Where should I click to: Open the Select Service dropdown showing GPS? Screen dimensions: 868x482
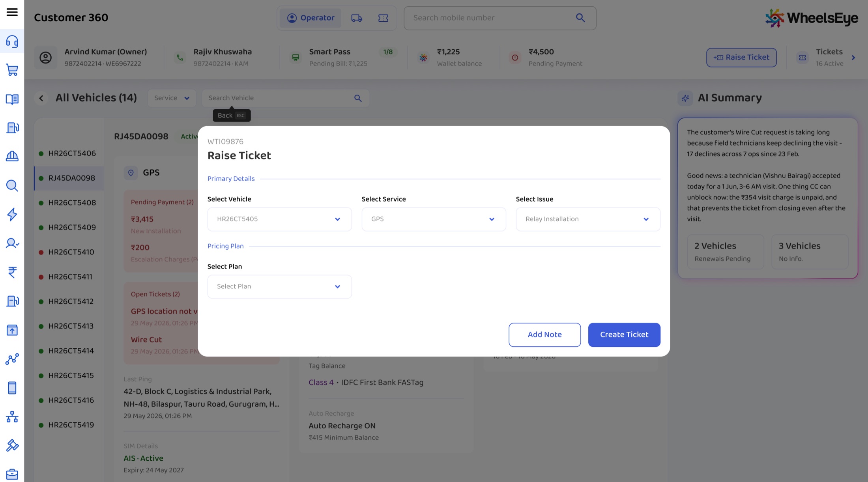(434, 219)
